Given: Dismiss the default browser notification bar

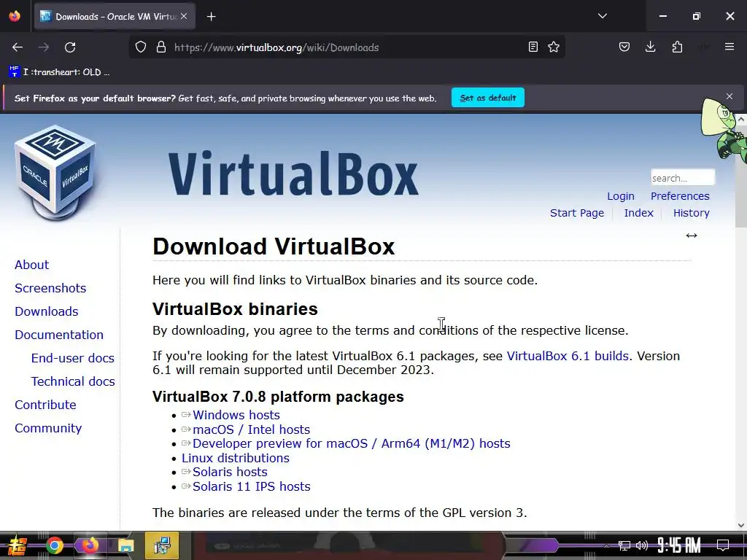Looking at the screenshot, I should click(729, 96).
